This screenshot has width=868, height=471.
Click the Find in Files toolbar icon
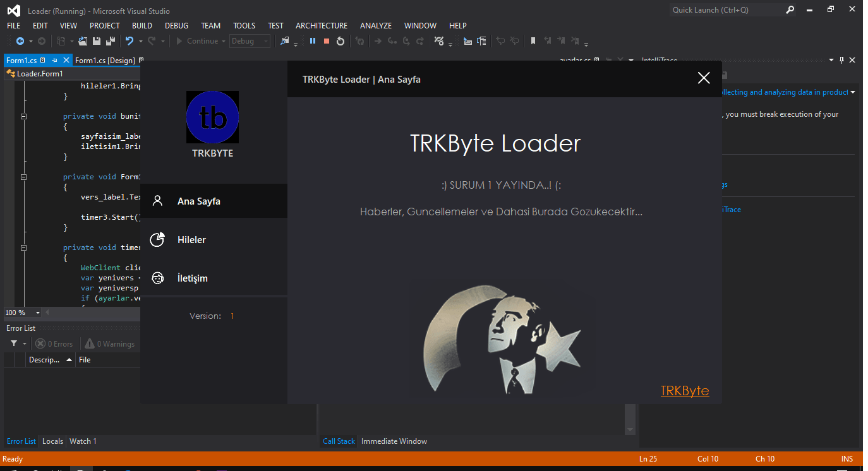(x=284, y=41)
